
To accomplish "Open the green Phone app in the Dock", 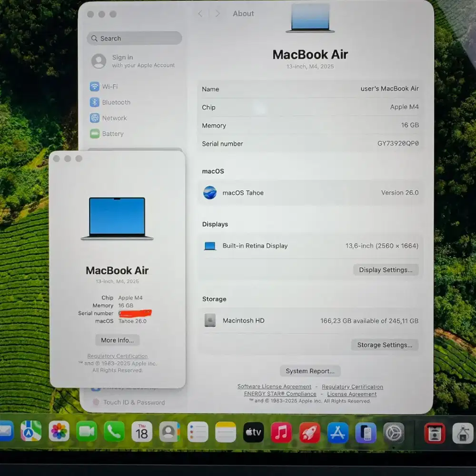I will 114,431.
